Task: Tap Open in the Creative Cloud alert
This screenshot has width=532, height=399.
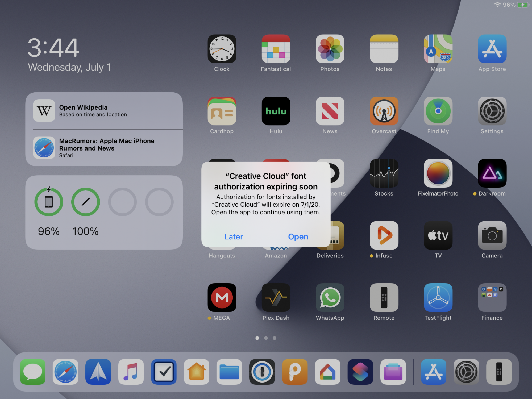Action: (x=298, y=236)
